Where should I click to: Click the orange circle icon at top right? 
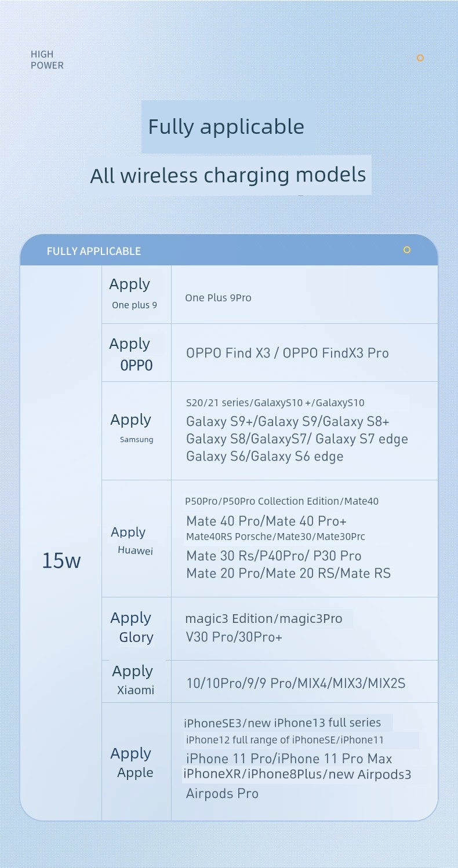(x=420, y=58)
